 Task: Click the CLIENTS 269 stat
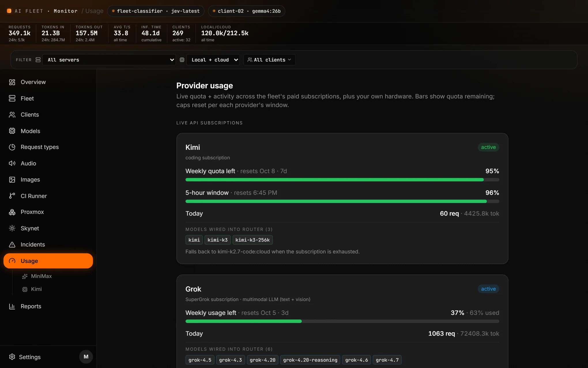click(181, 33)
